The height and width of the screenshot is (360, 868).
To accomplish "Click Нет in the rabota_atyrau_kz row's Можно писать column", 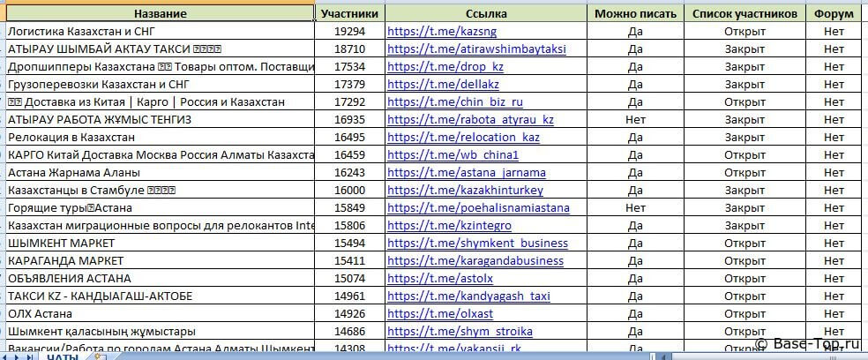I will coord(635,120).
